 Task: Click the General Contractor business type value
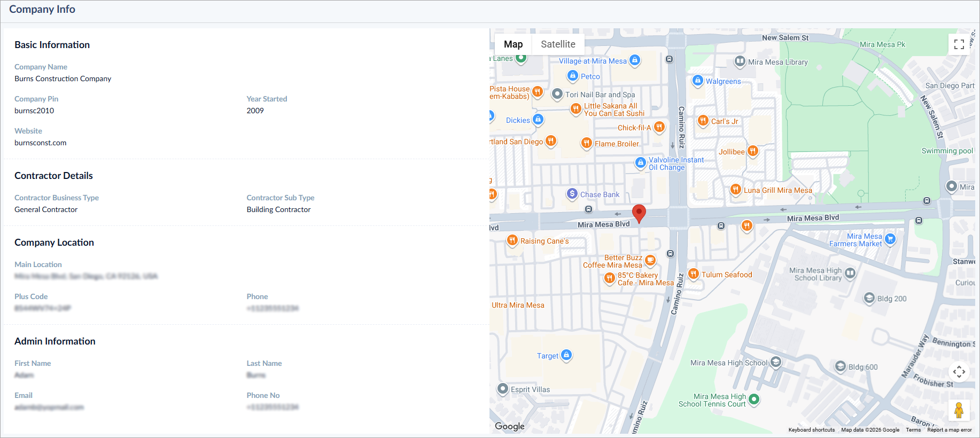(x=46, y=209)
